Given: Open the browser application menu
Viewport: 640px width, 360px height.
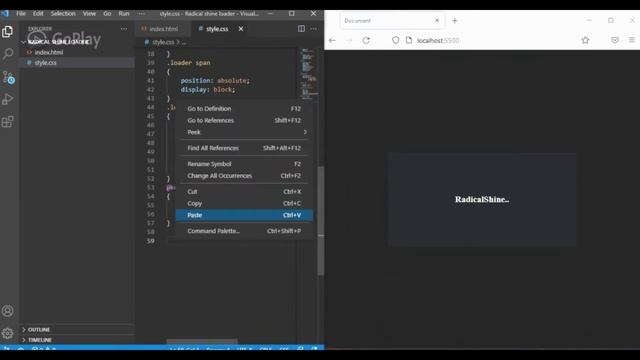Looking at the screenshot, I should pos(632,40).
